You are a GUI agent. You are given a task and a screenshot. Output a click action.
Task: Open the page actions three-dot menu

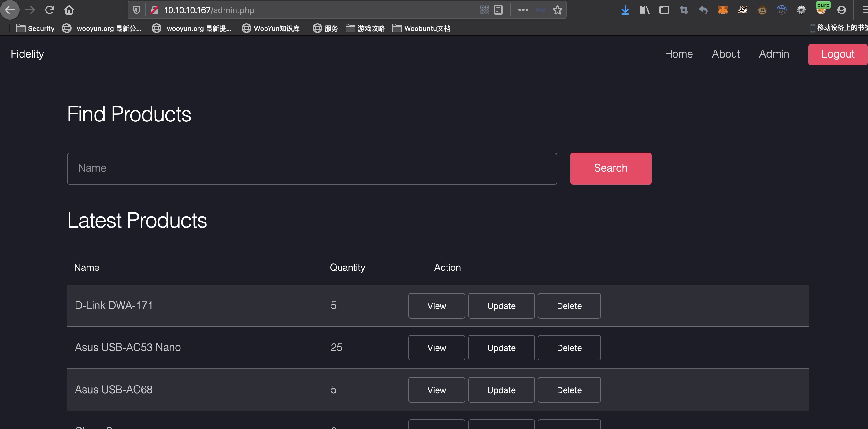tap(523, 10)
